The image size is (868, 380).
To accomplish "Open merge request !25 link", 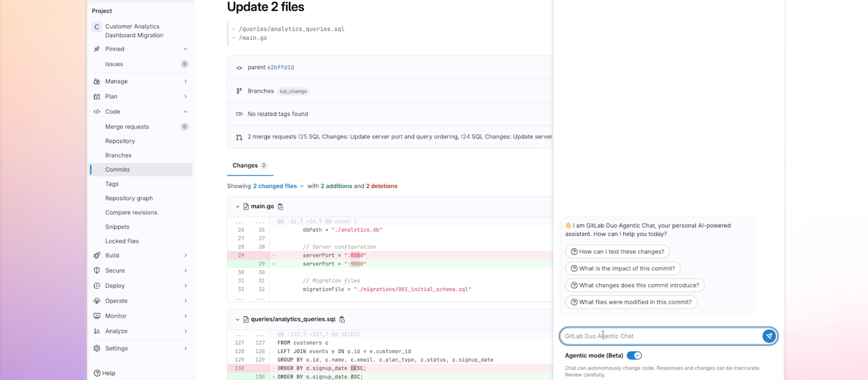I will tap(302, 137).
